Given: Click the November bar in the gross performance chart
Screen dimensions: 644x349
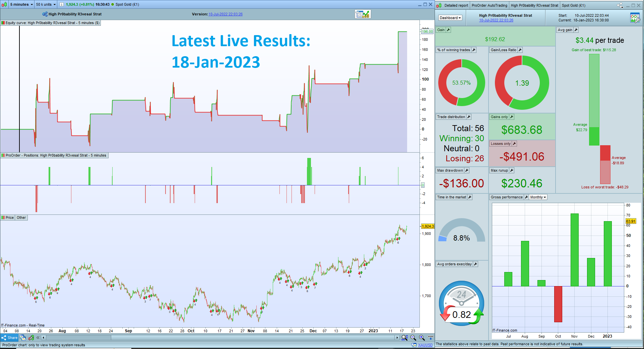Looking at the screenshot, I should click(x=574, y=250).
